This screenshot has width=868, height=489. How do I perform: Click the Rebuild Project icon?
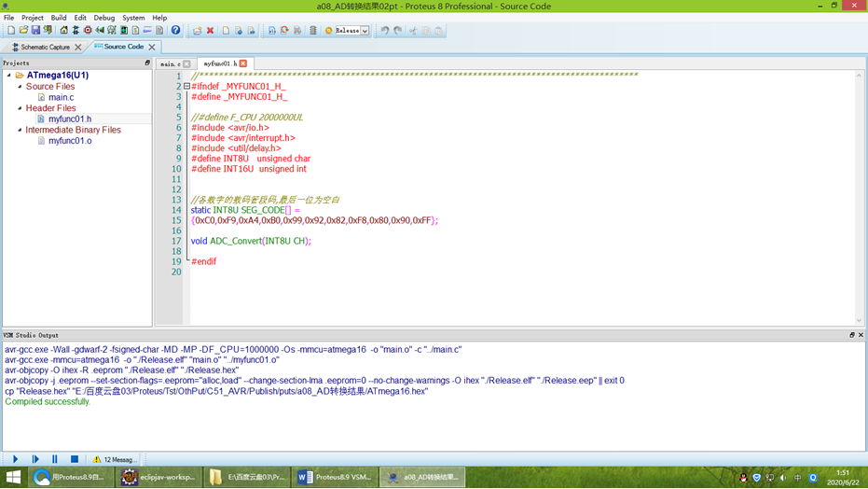(x=284, y=31)
